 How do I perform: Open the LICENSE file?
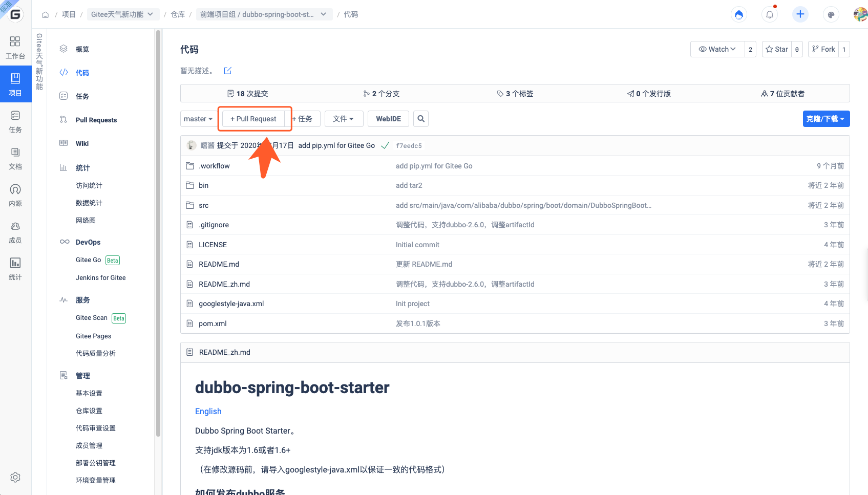pos(213,245)
